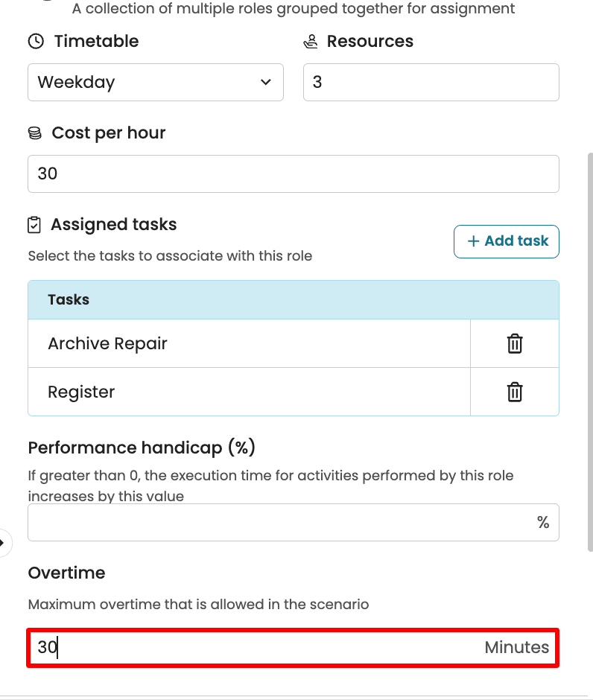This screenshot has width=593, height=700.
Task: Open the Weekday timetable dropdown
Action: 155,82
